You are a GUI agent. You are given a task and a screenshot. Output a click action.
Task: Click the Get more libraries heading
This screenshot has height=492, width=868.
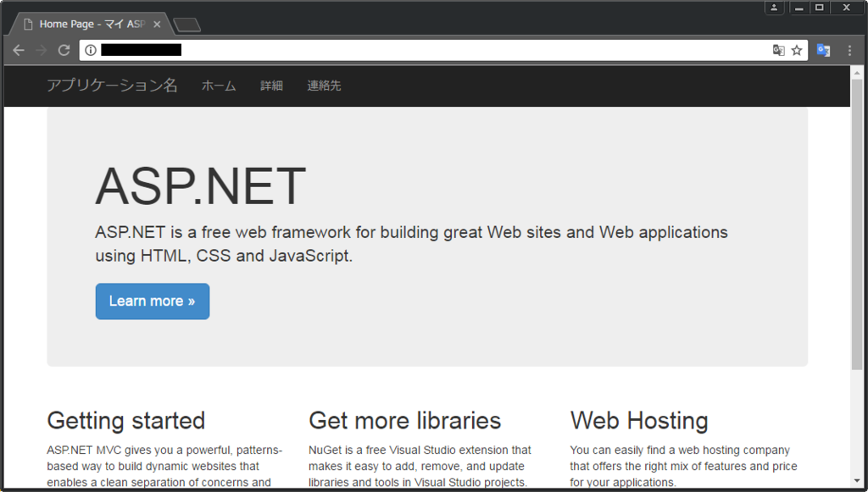tap(404, 421)
